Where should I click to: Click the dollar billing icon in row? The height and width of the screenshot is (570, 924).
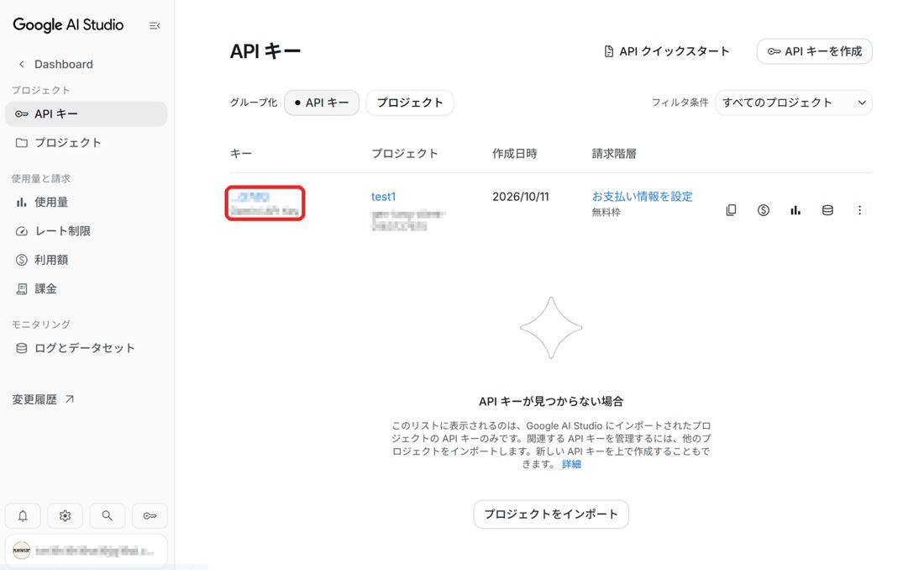763,210
